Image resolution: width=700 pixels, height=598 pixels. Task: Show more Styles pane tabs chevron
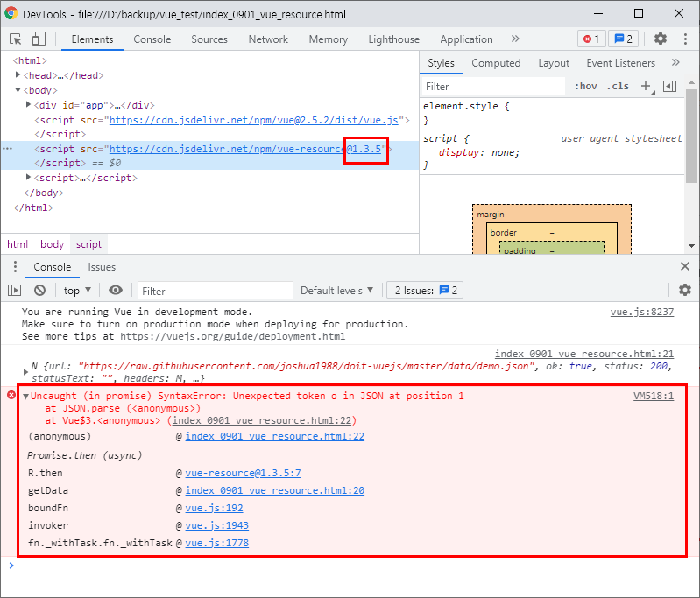click(x=675, y=62)
